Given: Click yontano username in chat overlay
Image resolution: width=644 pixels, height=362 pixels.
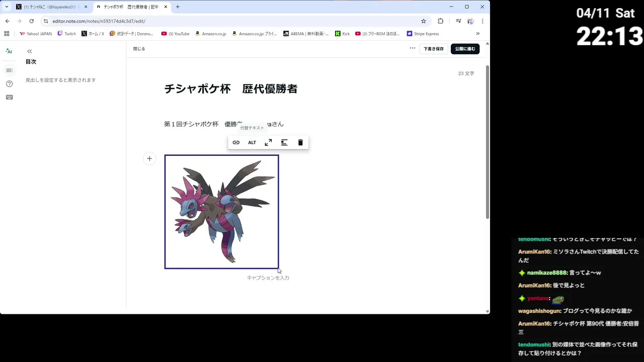Looking at the screenshot, I should pyautogui.click(x=538, y=298).
